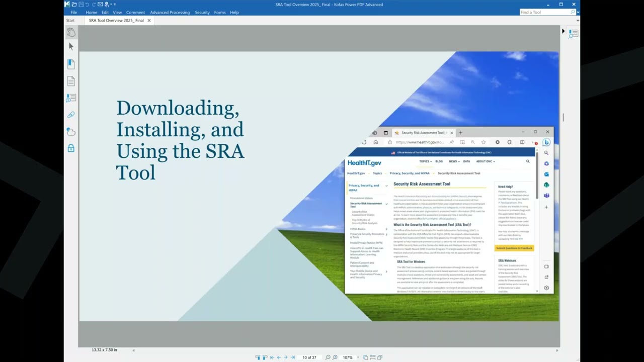Click the 107% zoom value field
This screenshot has width=644, height=362.
[x=348, y=357]
